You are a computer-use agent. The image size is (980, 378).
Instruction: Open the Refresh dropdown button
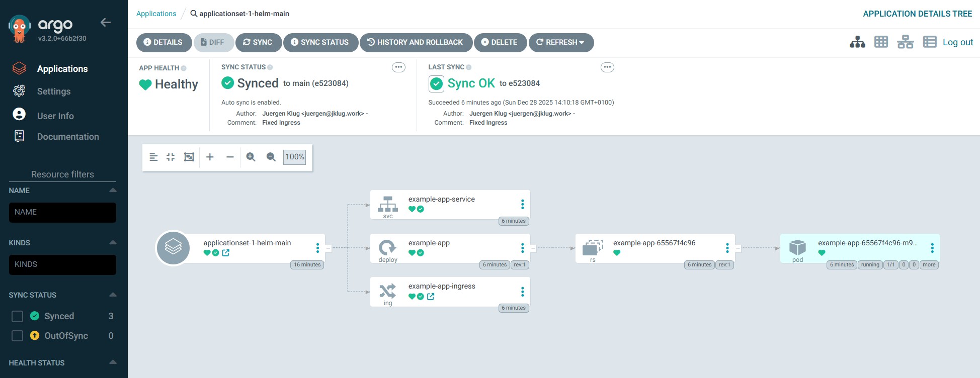coord(561,42)
